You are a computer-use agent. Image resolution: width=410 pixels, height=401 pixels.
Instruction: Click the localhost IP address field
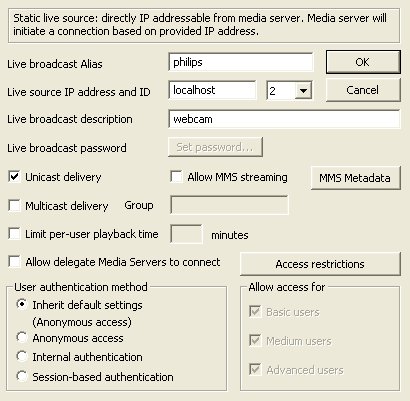(212, 90)
